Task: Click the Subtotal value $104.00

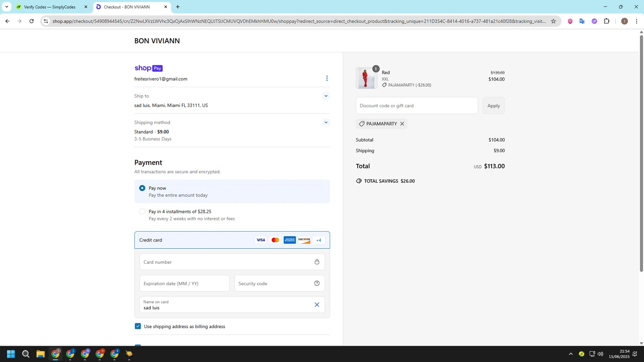Action: pyautogui.click(x=497, y=140)
